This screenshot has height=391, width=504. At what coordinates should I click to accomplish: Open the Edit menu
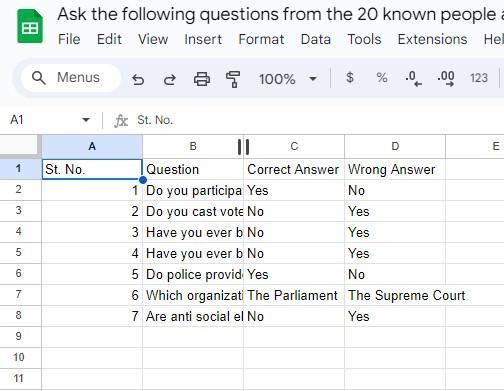[109, 40]
